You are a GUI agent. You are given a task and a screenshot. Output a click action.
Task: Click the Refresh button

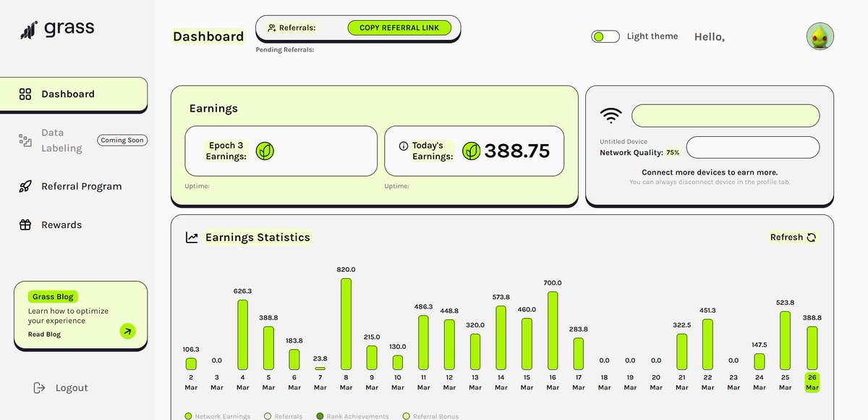pyautogui.click(x=793, y=238)
